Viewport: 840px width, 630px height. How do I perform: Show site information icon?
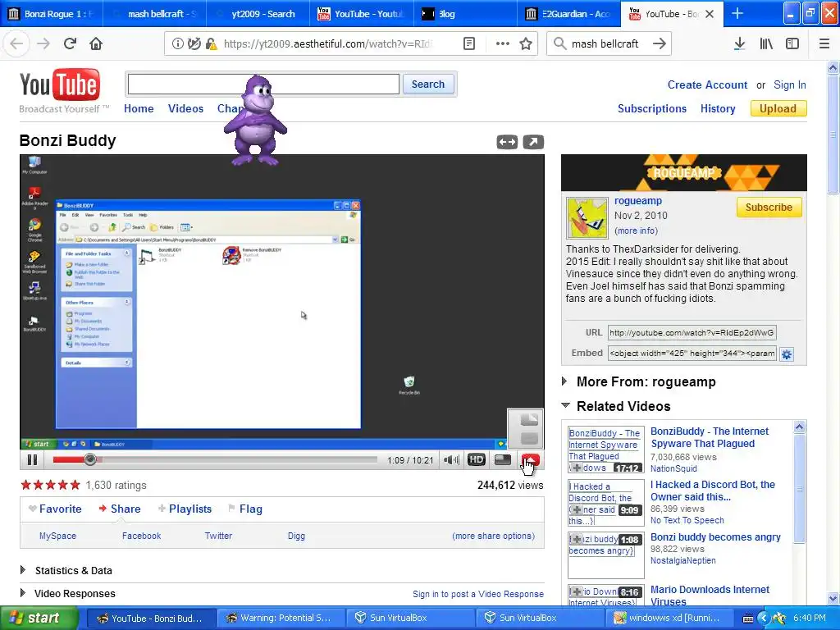(177, 43)
